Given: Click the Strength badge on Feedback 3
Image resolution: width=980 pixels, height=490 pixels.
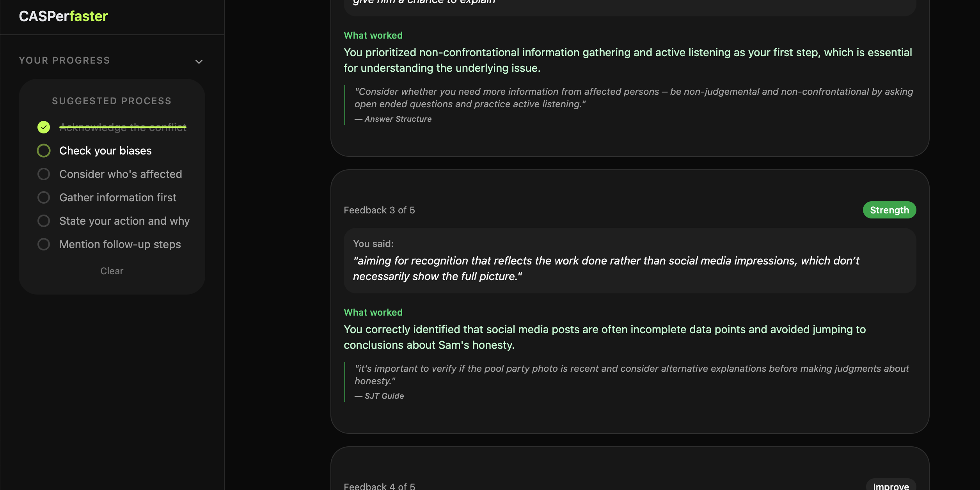Looking at the screenshot, I should (889, 210).
